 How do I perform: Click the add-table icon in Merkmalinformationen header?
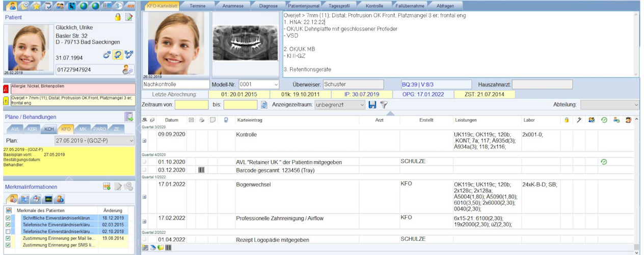(x=106, y=187)
